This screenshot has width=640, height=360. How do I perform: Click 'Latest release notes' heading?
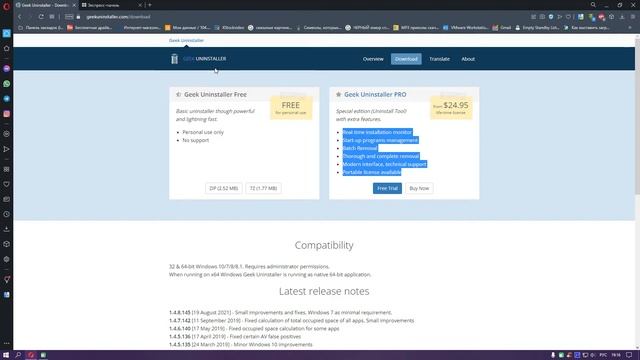(x=324, y=291)
